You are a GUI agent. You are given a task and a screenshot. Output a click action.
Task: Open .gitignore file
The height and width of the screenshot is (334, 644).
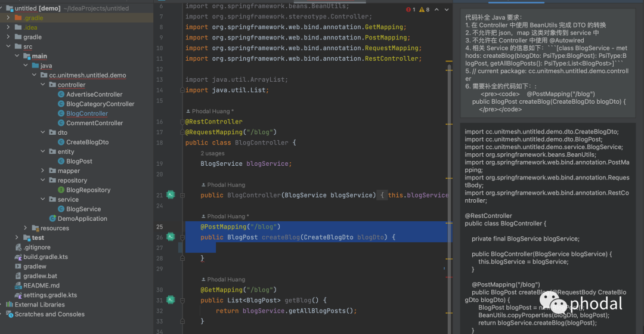click(x=37, y=248)
